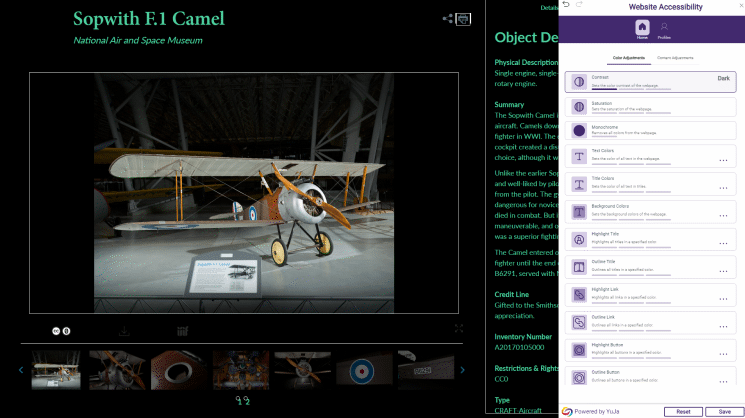This screenshot has width=745, height=418.
Task: Click the YuJa logo in the panel footer
Action: pyautogui.click(x=567, y=411)
